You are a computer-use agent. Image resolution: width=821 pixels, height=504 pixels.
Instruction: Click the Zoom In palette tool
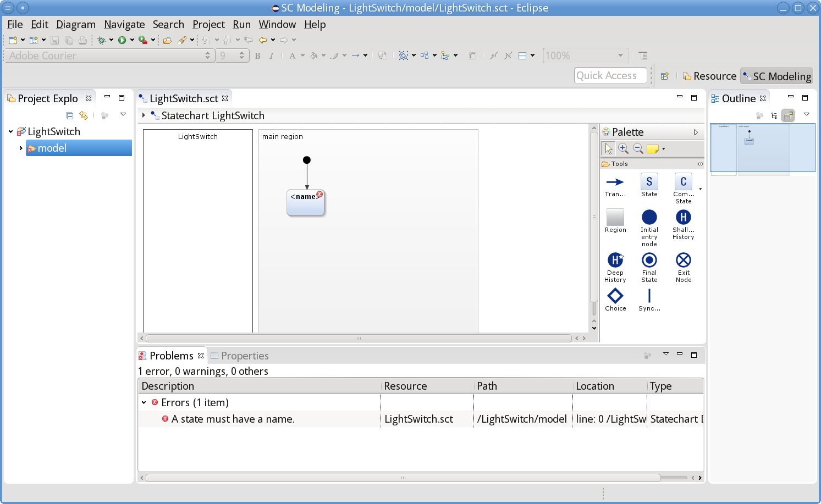(x=623, y=148)
